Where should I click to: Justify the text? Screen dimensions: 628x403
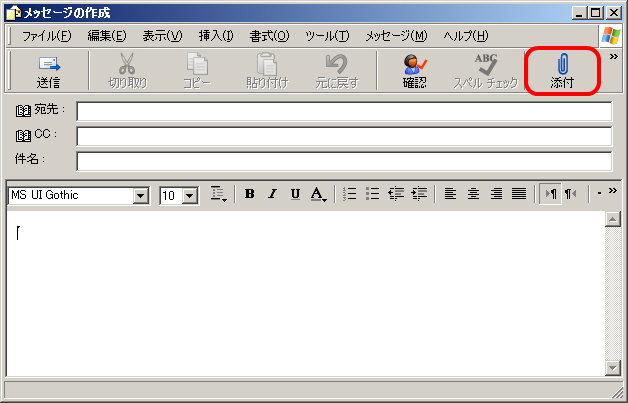(519, 194)
